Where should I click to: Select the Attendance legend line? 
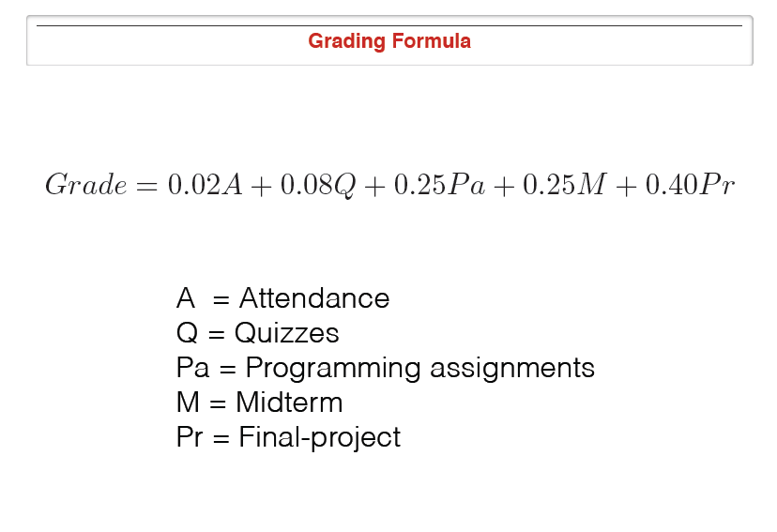283,298
